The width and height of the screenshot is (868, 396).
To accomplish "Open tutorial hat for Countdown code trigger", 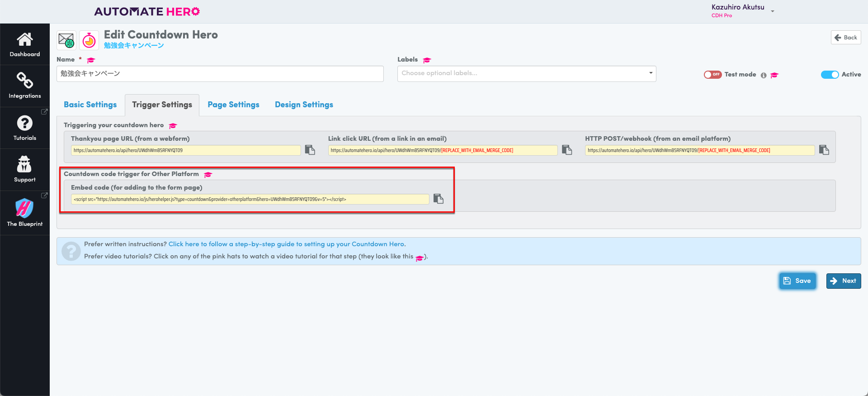I will 208,175.
